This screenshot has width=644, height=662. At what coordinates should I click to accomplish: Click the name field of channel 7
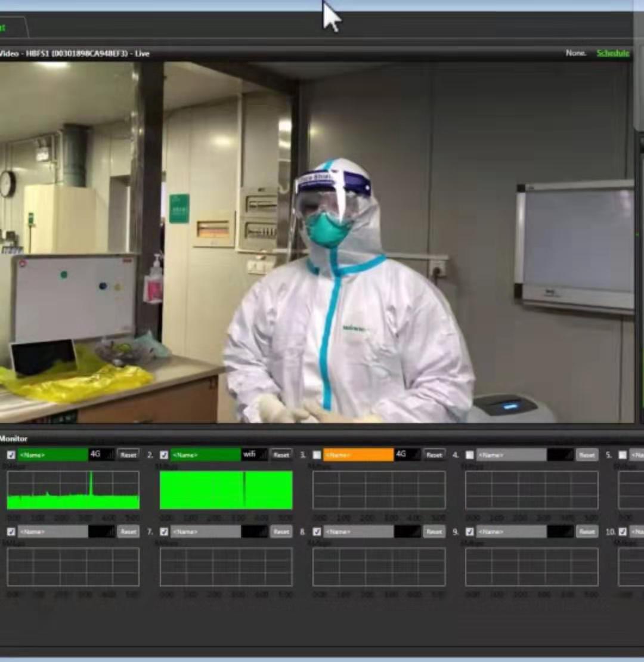206,531
